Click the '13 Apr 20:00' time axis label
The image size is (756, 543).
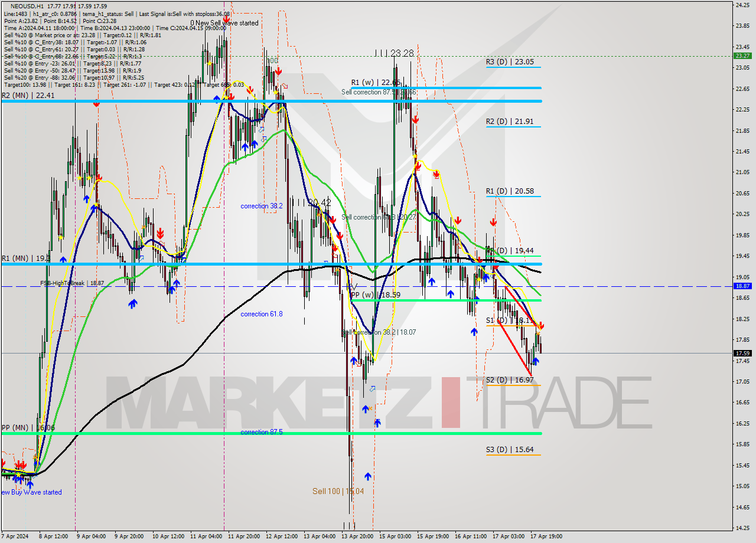point(357,537)
